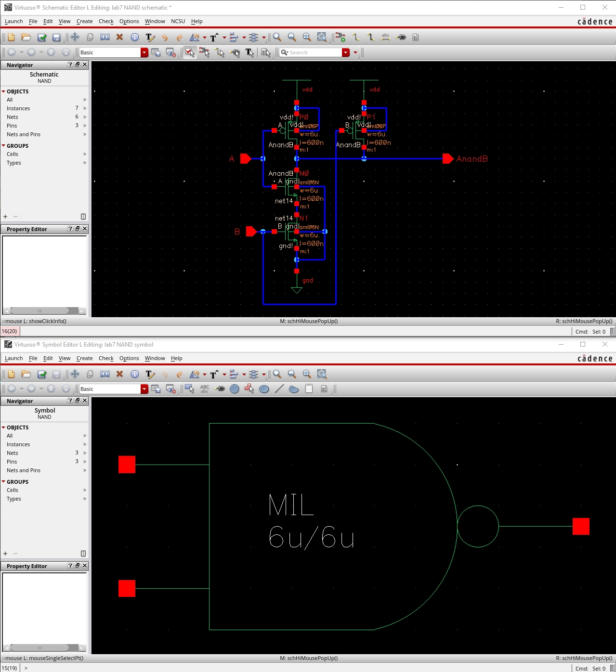Image resolution: width=616 pixels, height=672 pixels.
Task: Open the Search field dropdown arrow
Action: [x=346, y=52]
